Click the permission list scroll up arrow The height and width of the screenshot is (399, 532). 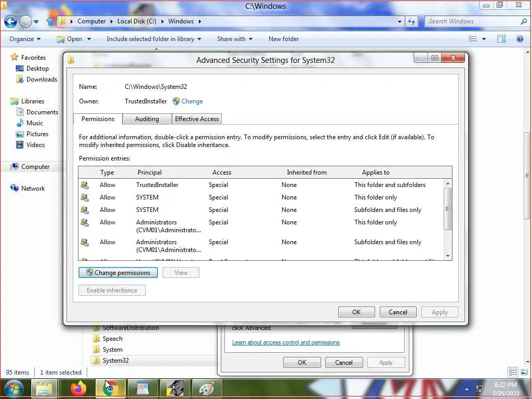point(448,183)
